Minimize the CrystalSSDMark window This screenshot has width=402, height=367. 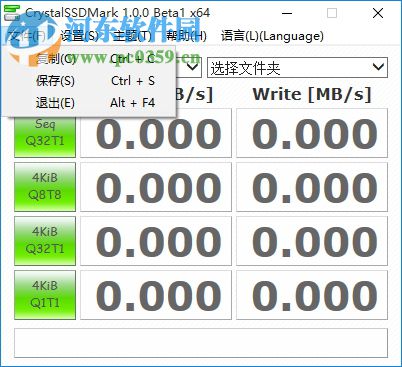[287, 13]
